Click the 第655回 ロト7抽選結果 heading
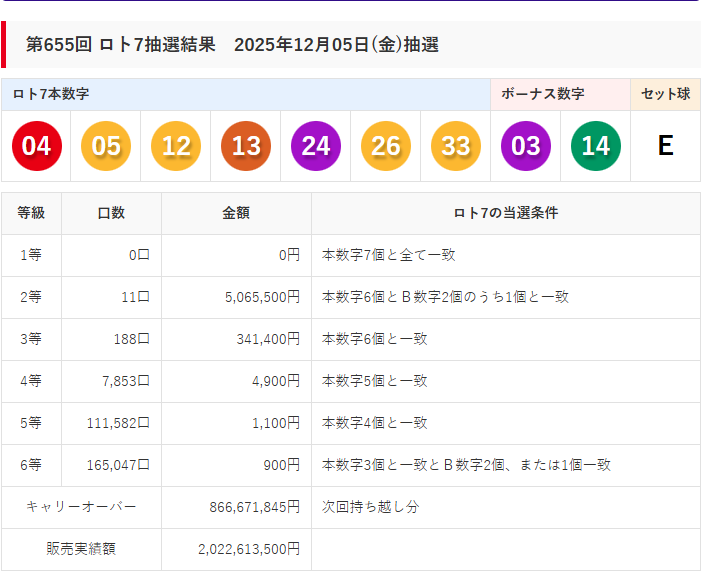 pyautogui.click(x=232, y=45)
